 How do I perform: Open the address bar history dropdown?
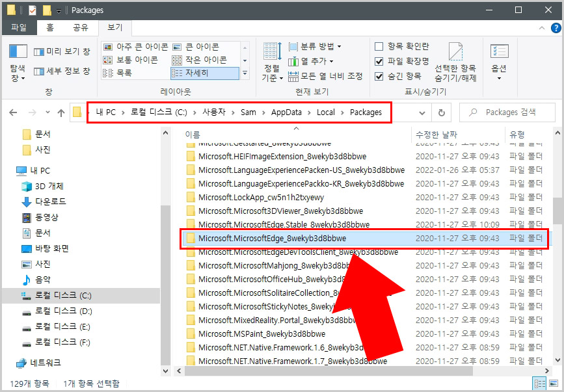coord(422,113)
